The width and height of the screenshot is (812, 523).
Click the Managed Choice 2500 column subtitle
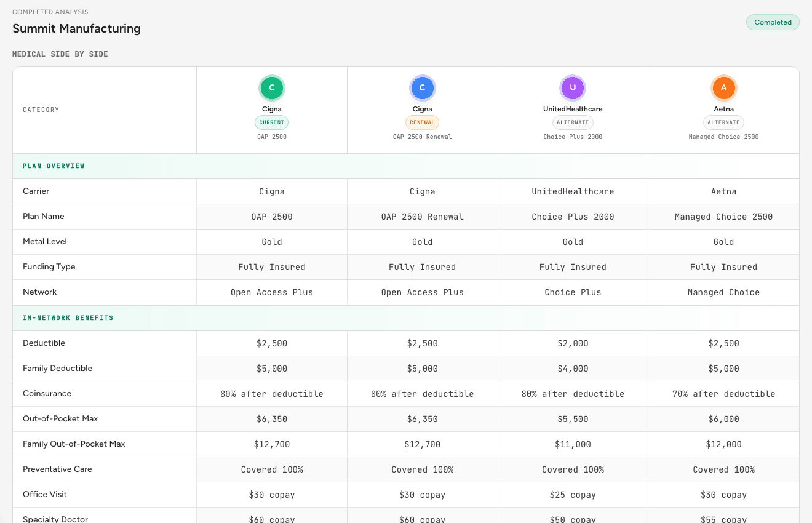[723, 137]
